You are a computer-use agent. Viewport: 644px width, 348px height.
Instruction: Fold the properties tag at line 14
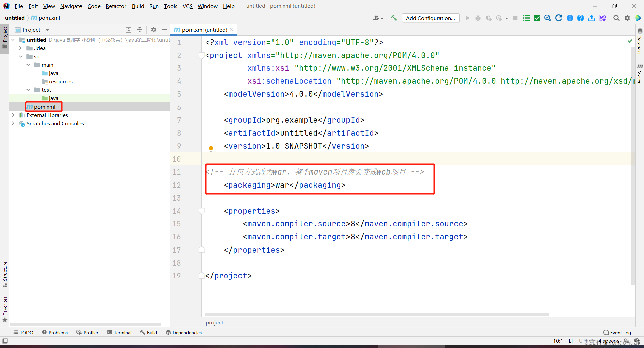202,211
